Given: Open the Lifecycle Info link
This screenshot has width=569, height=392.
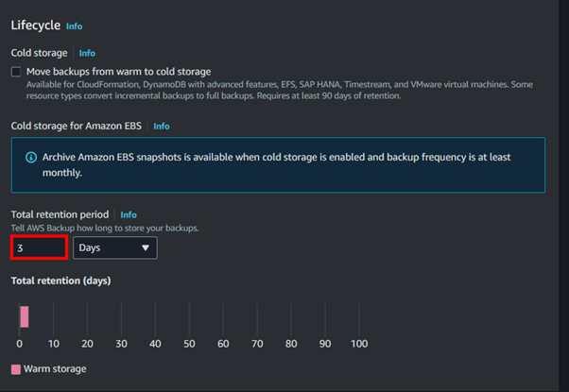Looking at the screenshot, I should [74, 26].
